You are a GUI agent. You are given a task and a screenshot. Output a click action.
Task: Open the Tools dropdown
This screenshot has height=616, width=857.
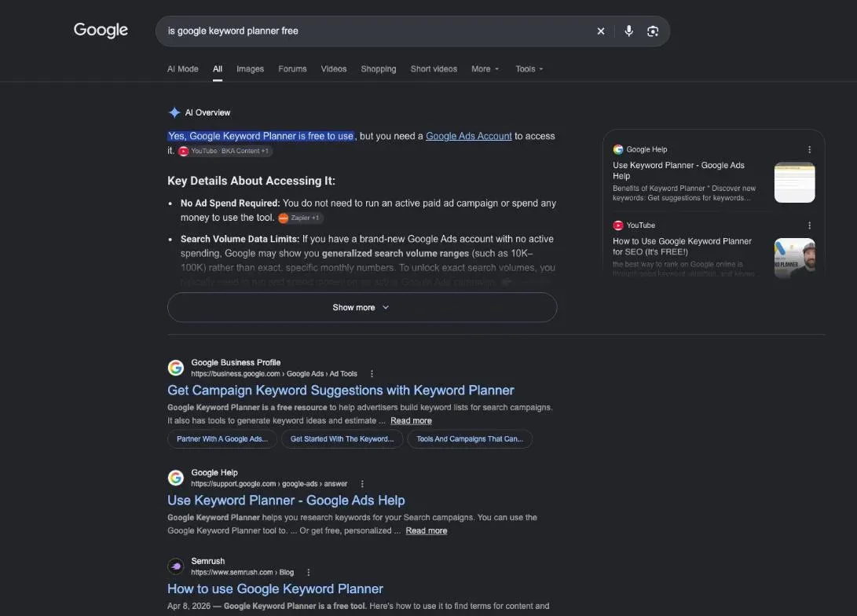tap(529, 69)
